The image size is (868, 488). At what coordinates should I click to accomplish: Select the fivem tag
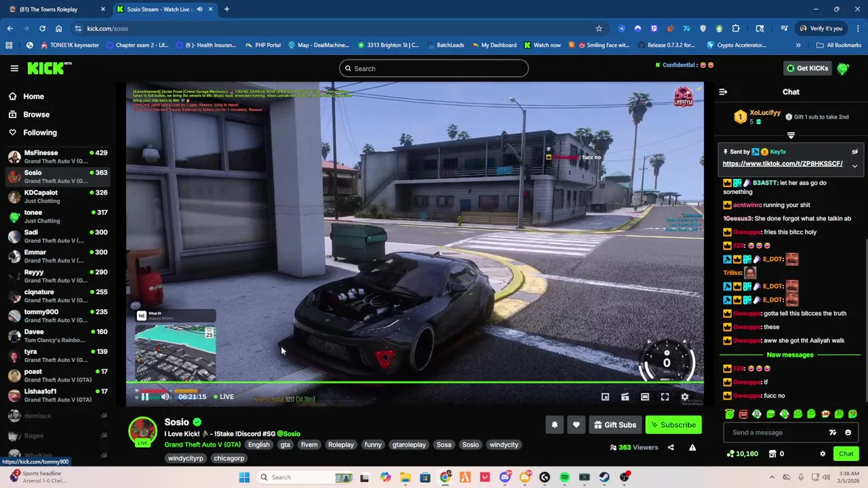click(x=309, y=445)
